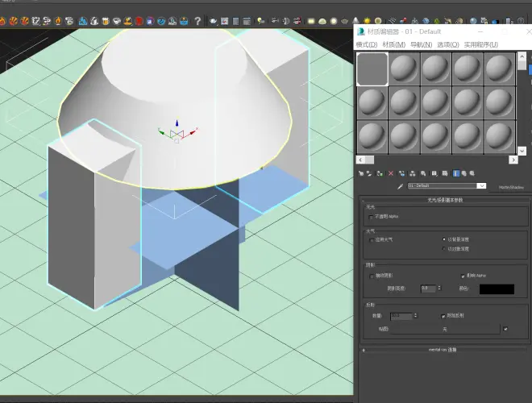
Task: Click Material ID Channel icon
Action: tap(434, 173)
